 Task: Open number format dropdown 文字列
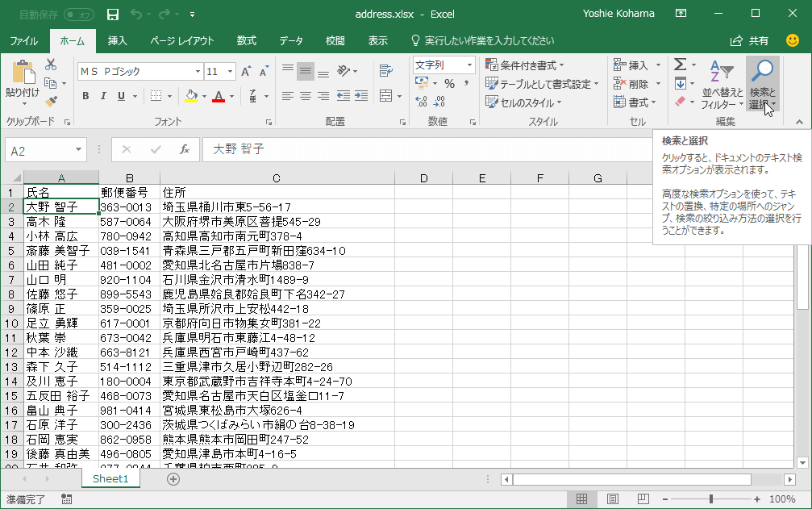point(469,65)
